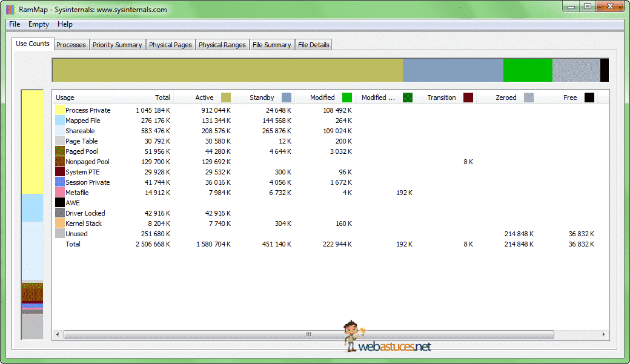Switch to the Priority Summary tab
The image size is (630, 364).
118,45
